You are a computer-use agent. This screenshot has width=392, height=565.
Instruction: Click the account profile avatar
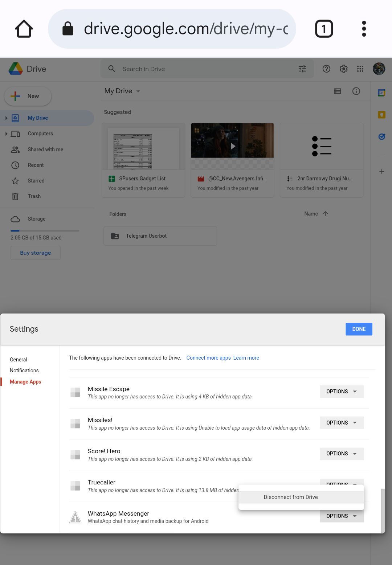pos(379,69)
